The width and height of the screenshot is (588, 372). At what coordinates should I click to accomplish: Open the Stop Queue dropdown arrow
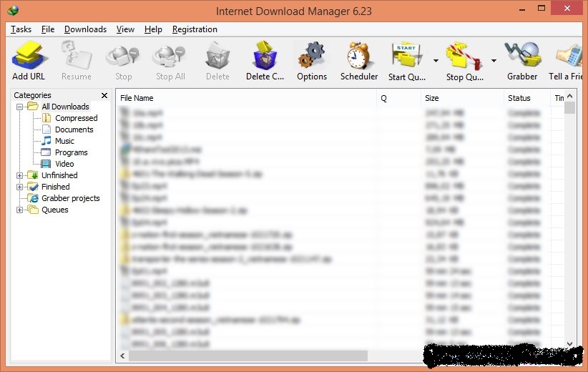(494, 61)
